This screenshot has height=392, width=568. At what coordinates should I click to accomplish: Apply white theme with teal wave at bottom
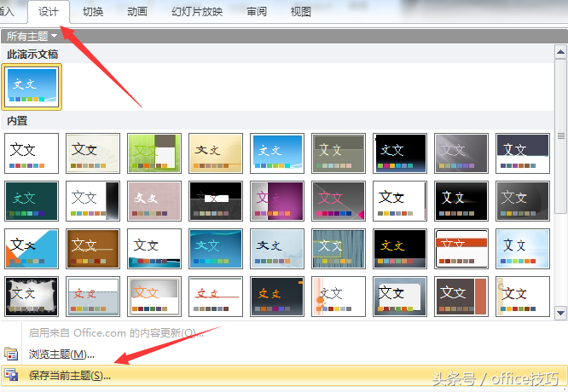coord(154,249)
